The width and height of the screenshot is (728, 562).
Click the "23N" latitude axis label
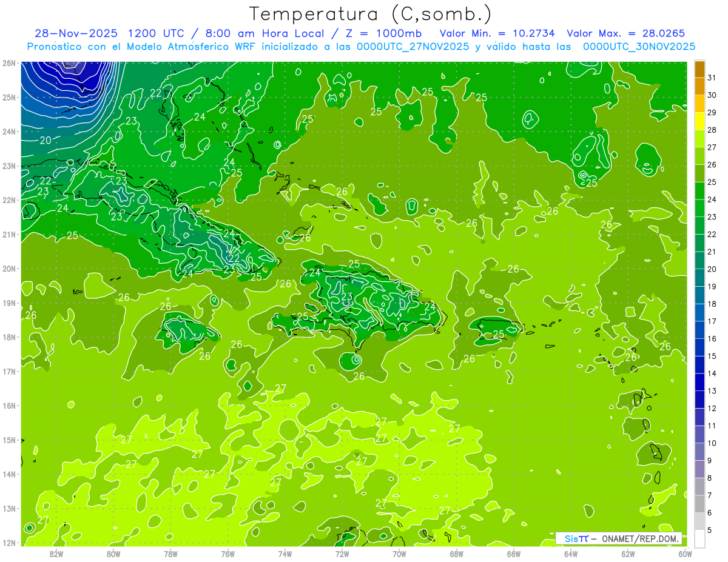point(8,166)
